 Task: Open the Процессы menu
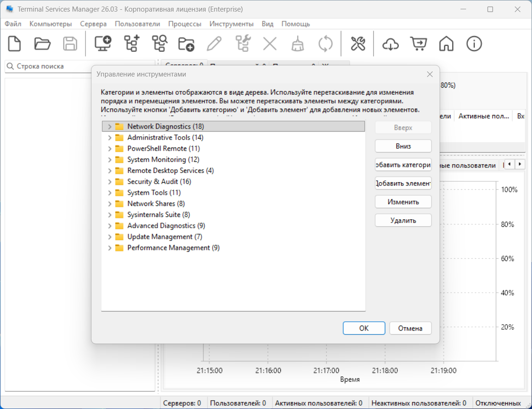click(x=184, y=24)
